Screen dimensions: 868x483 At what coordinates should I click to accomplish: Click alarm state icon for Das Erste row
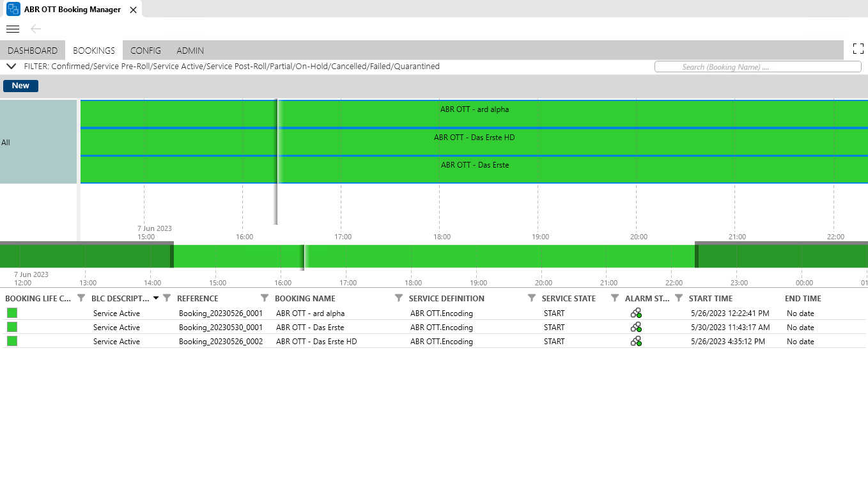[636, 327]
